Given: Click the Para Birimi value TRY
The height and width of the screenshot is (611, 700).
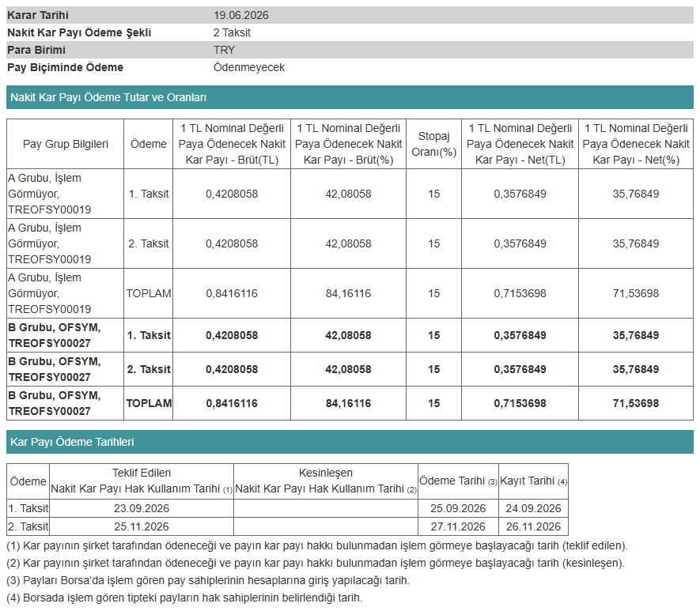Looking at the screenshot, I should (x=224, y=50).
